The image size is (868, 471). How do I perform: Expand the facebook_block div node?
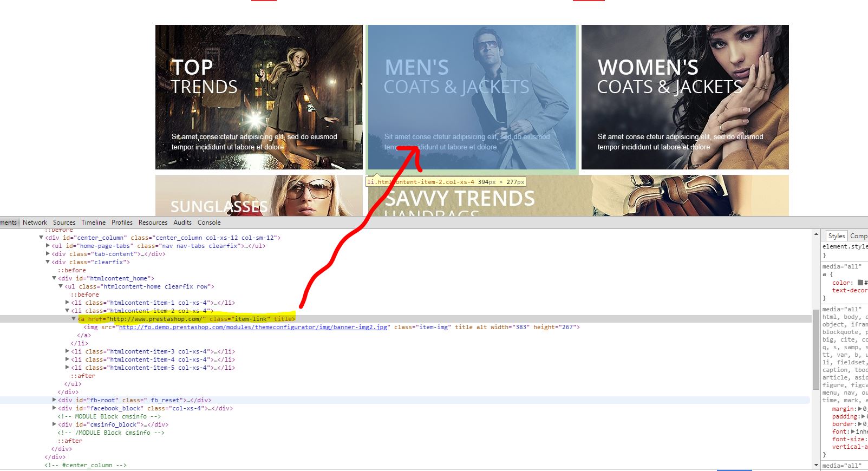pos(54,408)
